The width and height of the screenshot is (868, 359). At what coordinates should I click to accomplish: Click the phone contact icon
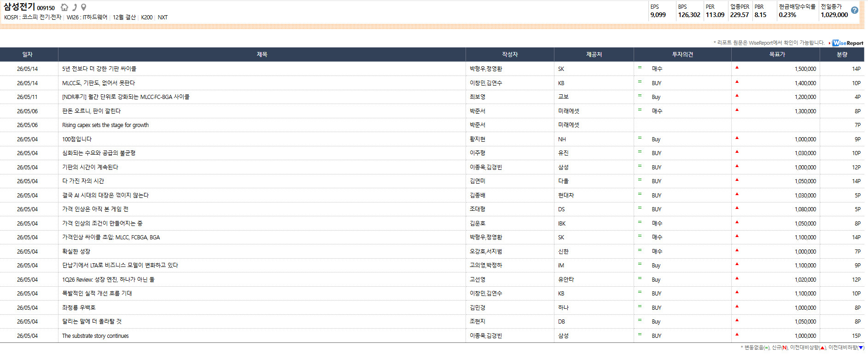[x=75, y=7]
